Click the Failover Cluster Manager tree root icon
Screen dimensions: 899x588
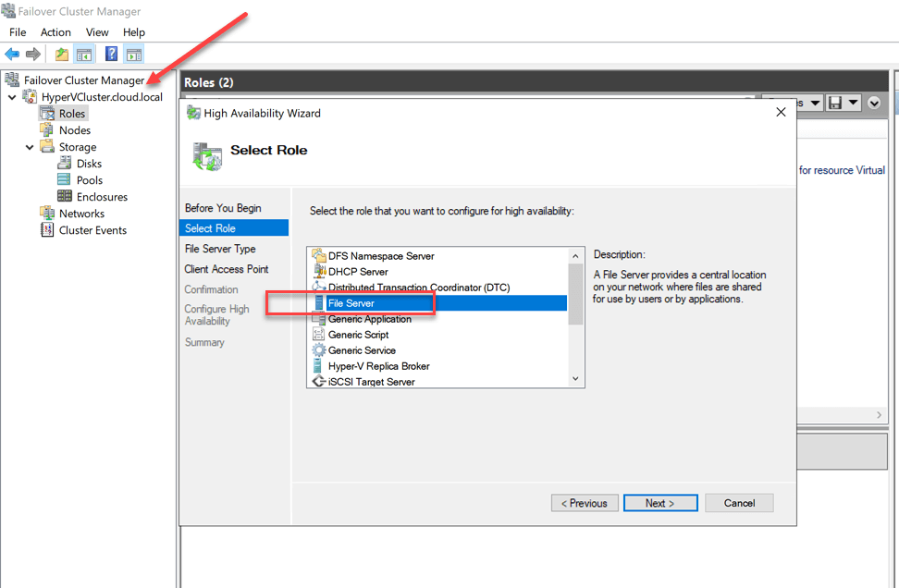click(x=11, y=80)
